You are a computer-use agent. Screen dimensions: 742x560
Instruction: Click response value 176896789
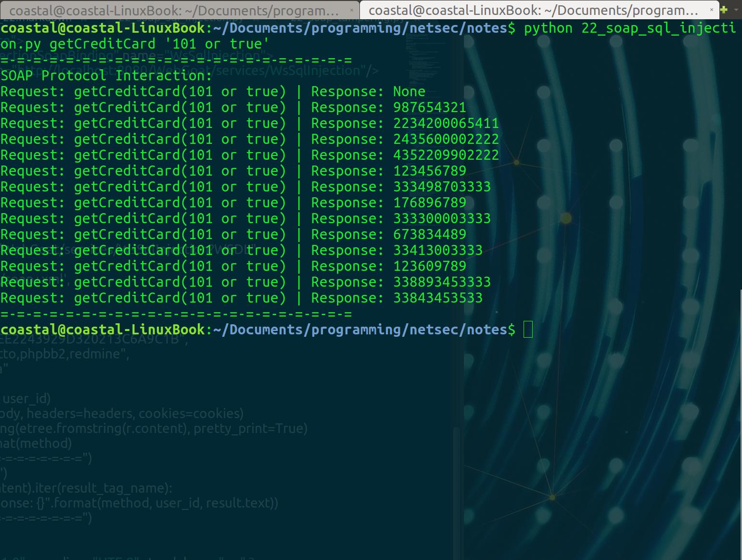430,203
